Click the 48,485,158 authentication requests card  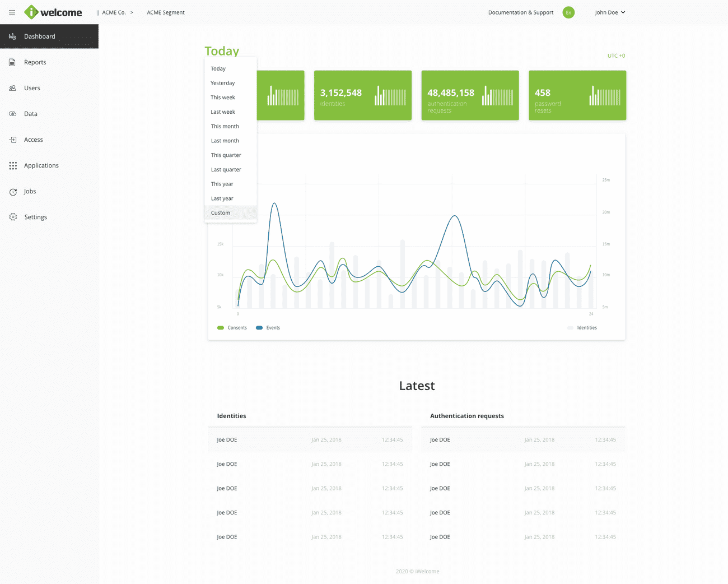[470, 95]
